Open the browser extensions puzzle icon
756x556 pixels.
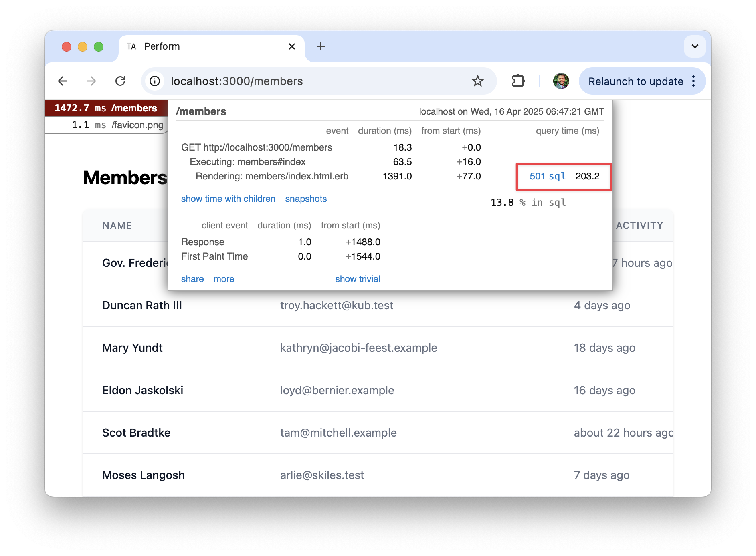pyautogui.click(x=518, y=81)
